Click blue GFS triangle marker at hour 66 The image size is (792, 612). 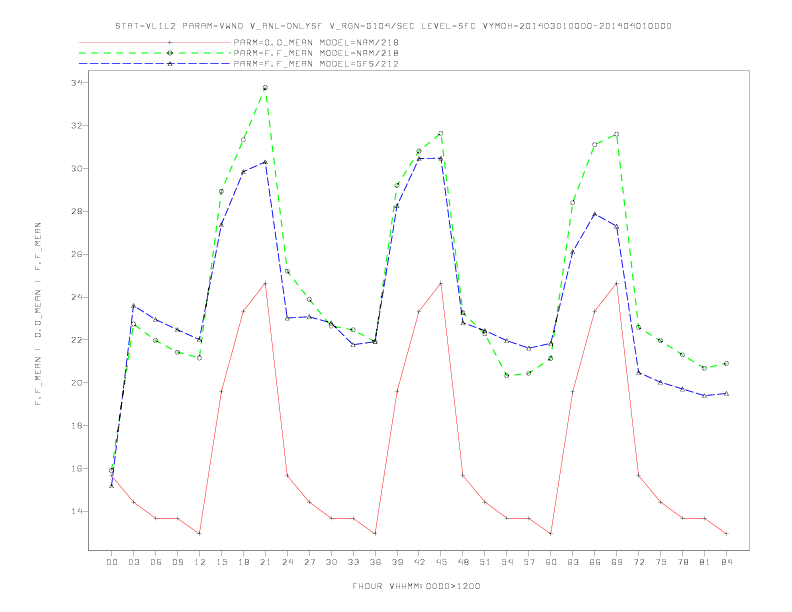pyautogui.click(x=595, y=214)
